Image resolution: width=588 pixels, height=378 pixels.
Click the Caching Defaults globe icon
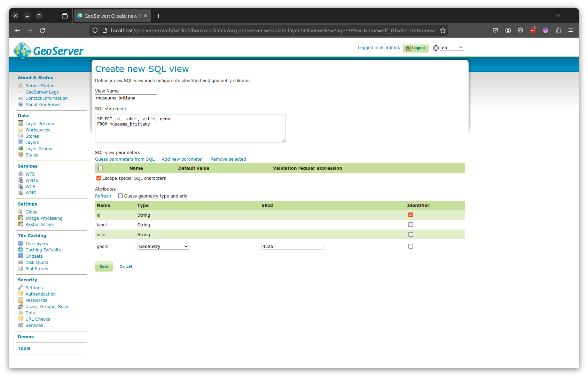click(x=21, y=250)
